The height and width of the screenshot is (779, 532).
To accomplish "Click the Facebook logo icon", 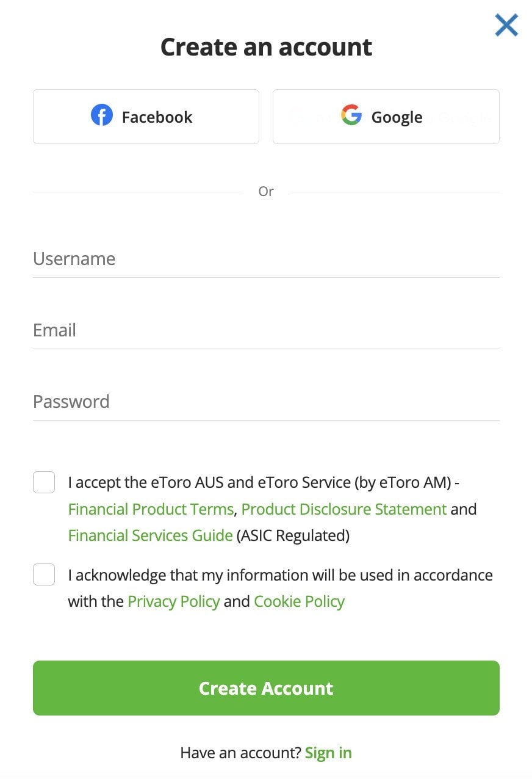I will click(102, 115).
